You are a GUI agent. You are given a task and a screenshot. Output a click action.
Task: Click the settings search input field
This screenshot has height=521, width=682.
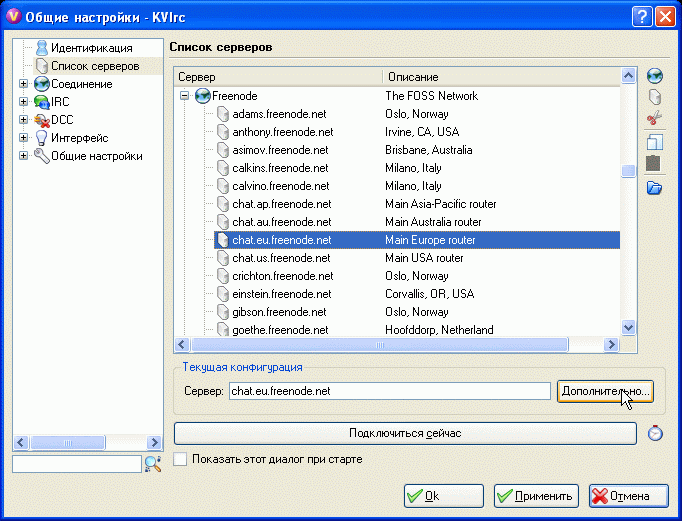click(77, 464)
